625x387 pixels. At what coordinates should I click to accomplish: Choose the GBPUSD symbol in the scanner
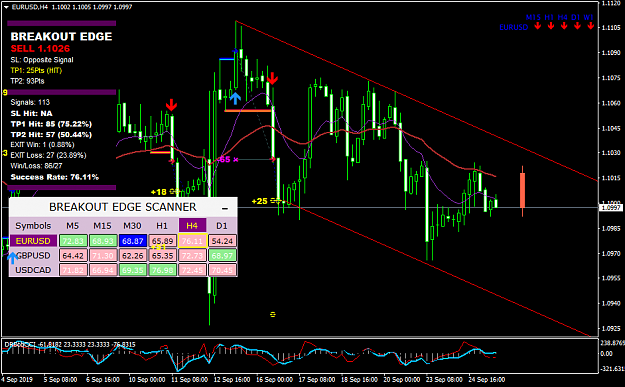point(33,255)
